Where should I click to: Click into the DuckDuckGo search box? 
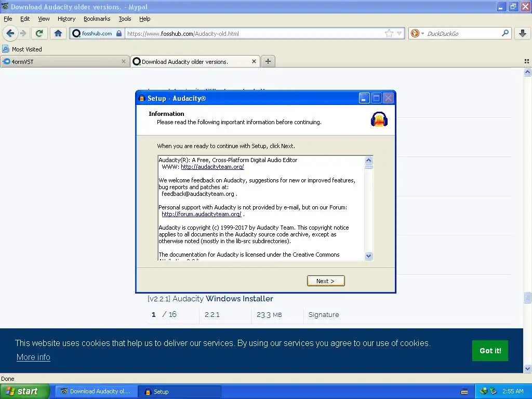pos(462,34)
